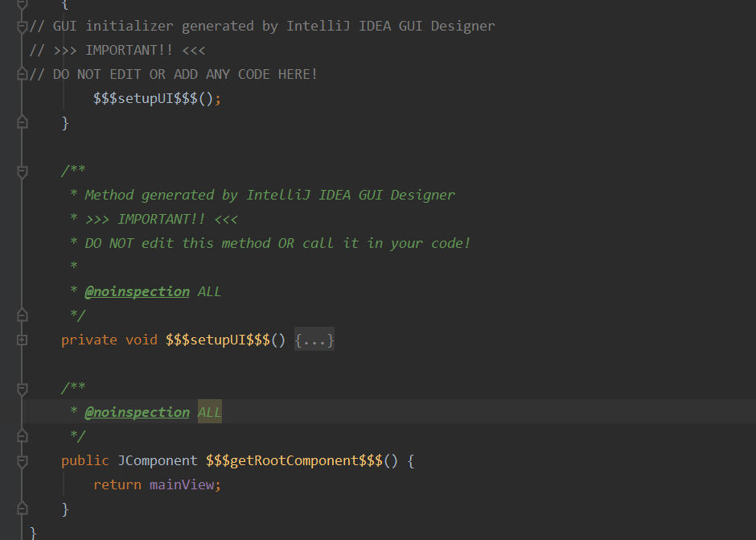Click fold arrow next to $$$getRootComponent$$$ method
This screenshot has width=756, height=540.
click(22, 460)
